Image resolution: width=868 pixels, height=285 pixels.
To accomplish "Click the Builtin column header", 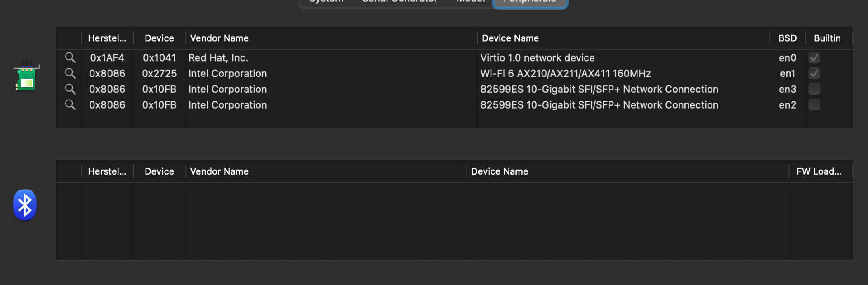I will coord(827,38).
